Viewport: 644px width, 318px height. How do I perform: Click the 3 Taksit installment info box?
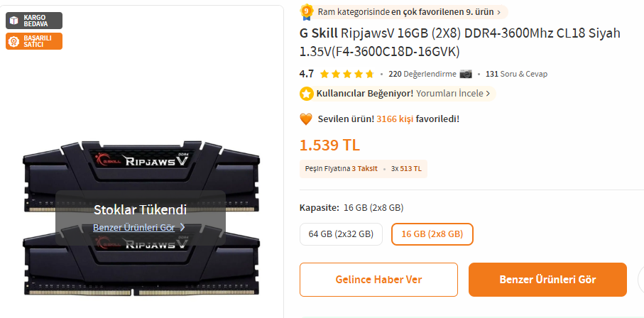coord(364,169)
